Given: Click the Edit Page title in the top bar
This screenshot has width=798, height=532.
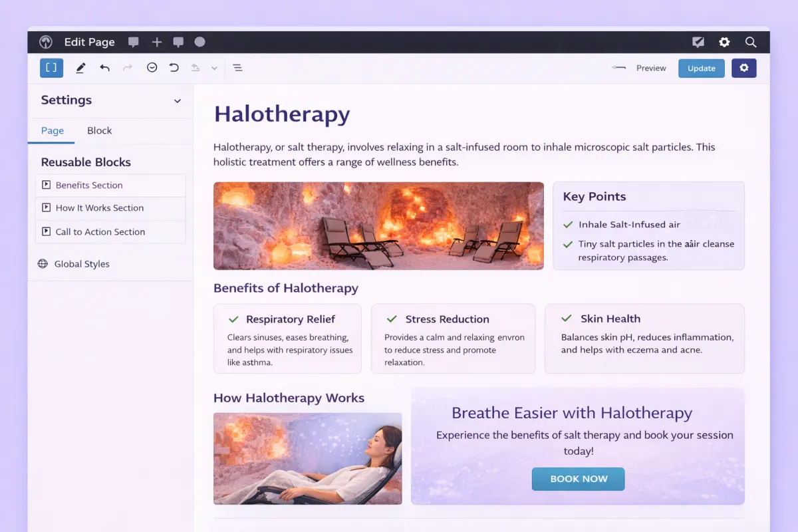Looking at the screenshot, I should (90, 42).
